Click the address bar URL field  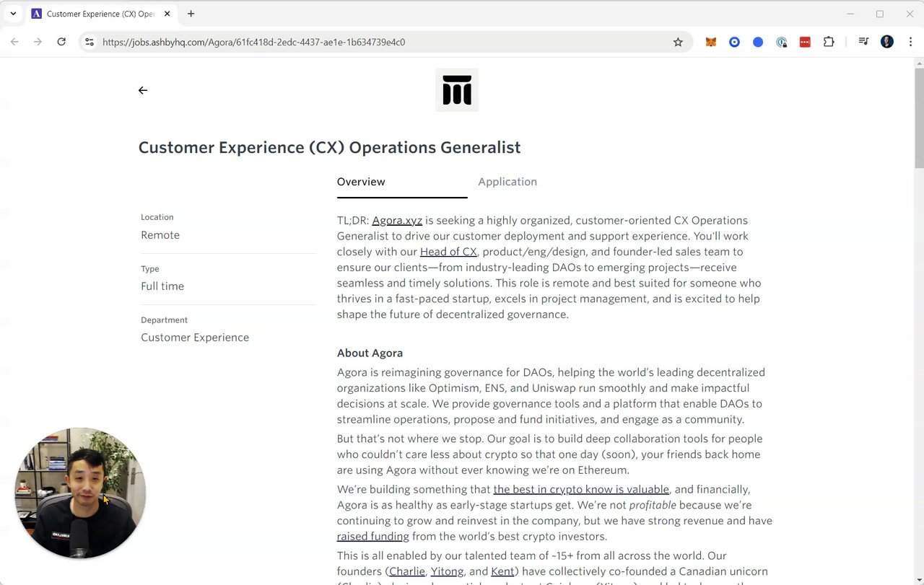(x=361, y=42)
